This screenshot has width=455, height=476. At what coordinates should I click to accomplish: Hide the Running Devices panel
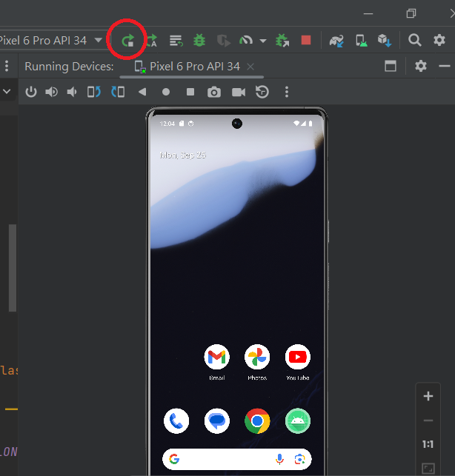tap(445, 66)
